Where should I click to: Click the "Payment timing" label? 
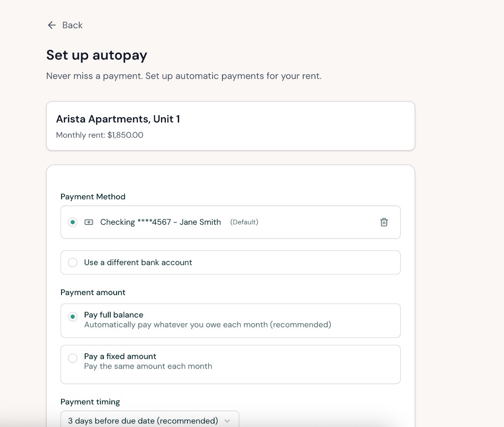click(x=90, y=402)
